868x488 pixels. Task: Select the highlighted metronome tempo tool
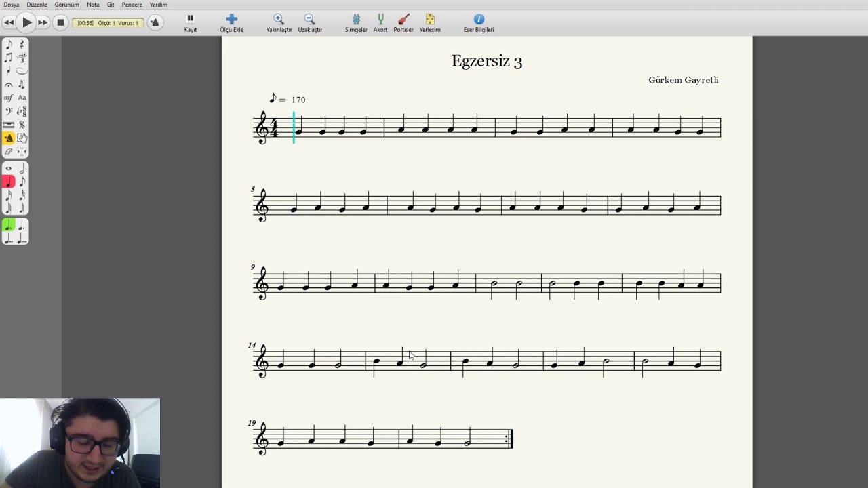9,138
